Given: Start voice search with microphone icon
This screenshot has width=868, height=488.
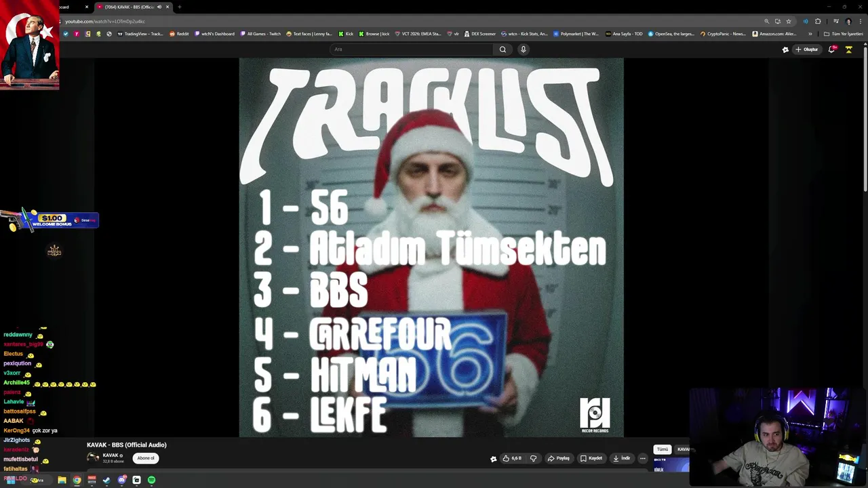Looking at the screenshot, I should click(x=523, y=49).
